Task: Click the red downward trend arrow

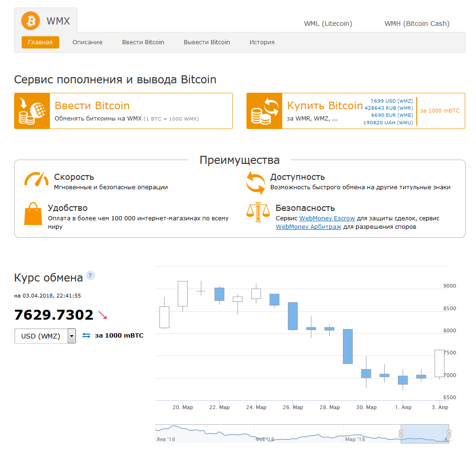Action: click(103, 315)
